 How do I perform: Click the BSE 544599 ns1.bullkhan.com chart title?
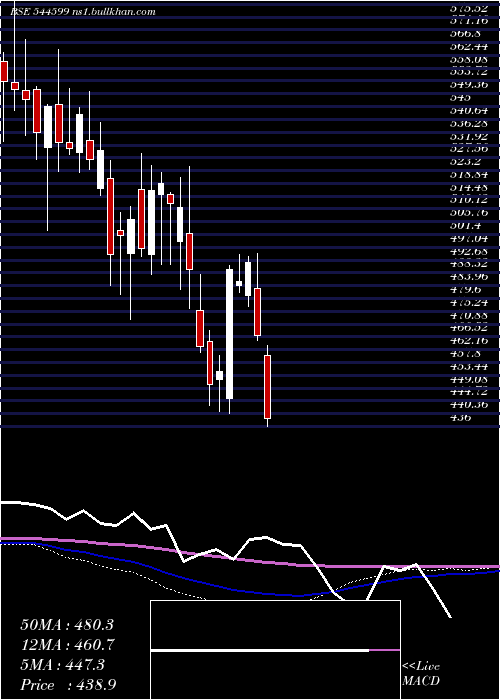83,12
